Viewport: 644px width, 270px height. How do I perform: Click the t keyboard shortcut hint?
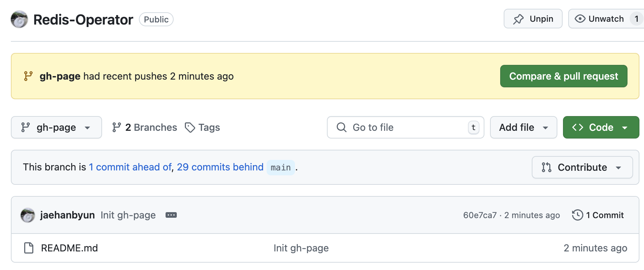[474, 127]
